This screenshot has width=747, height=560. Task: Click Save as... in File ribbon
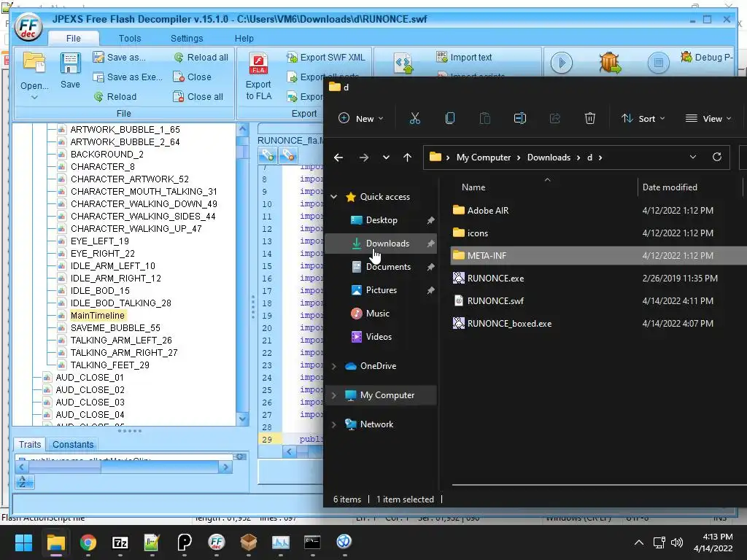(x=120, y=57)
